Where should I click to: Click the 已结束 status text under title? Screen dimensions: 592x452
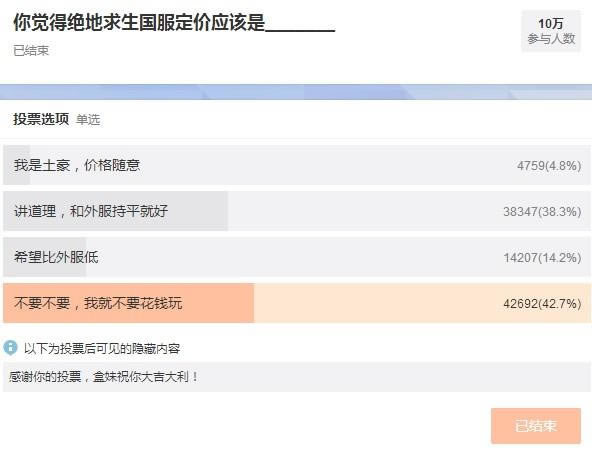31,51
